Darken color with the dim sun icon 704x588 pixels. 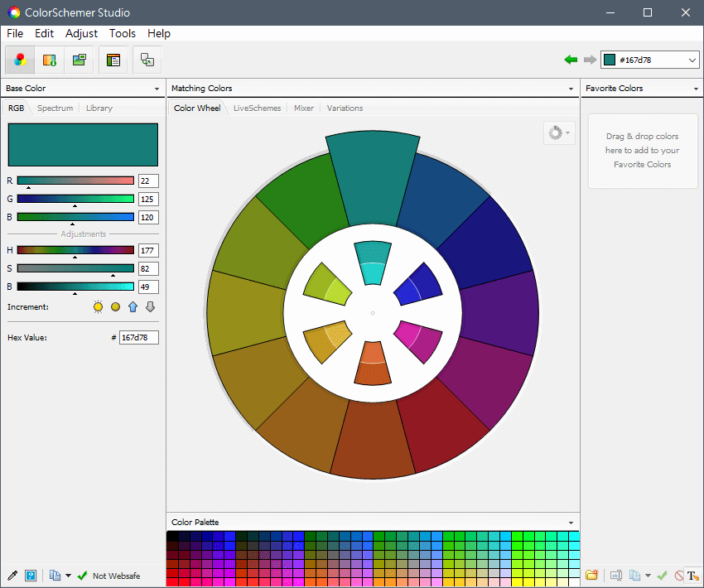tap(115, 307)
